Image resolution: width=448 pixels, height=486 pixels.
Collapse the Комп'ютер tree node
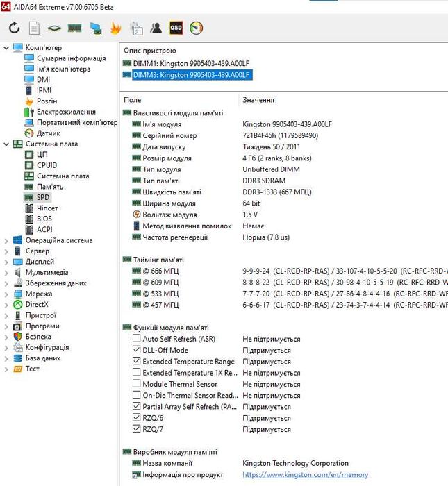pyautogui.click(x=6, y=48)
